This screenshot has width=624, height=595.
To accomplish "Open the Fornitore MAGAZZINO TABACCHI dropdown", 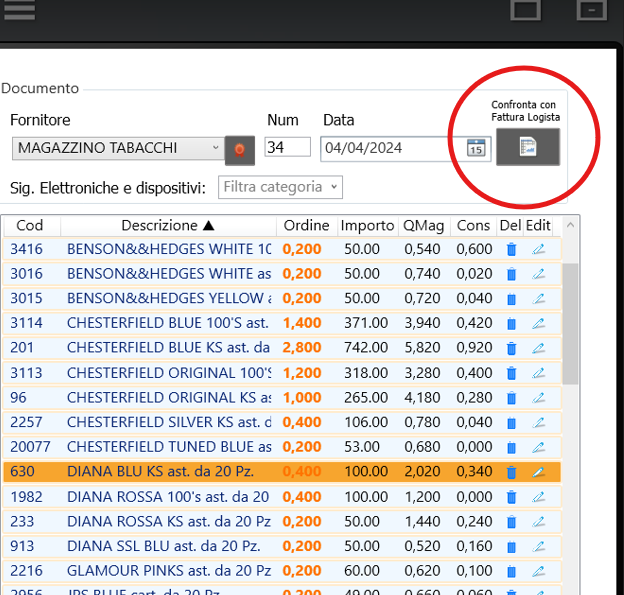I will [118, 148].
